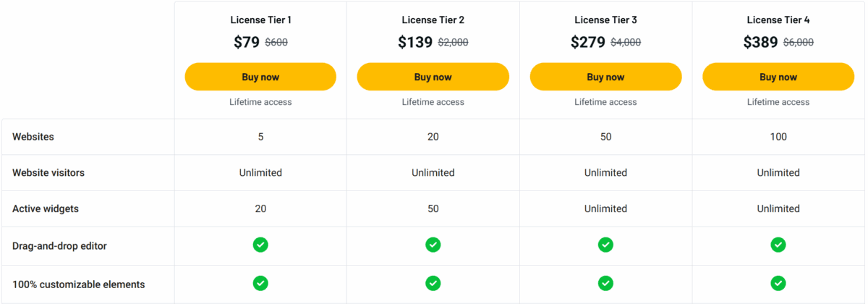The image size is (868, 304).
Task: Click Tier 2 drag-and-drop editor checkmark icon
Action: click(x=433, y=245)
